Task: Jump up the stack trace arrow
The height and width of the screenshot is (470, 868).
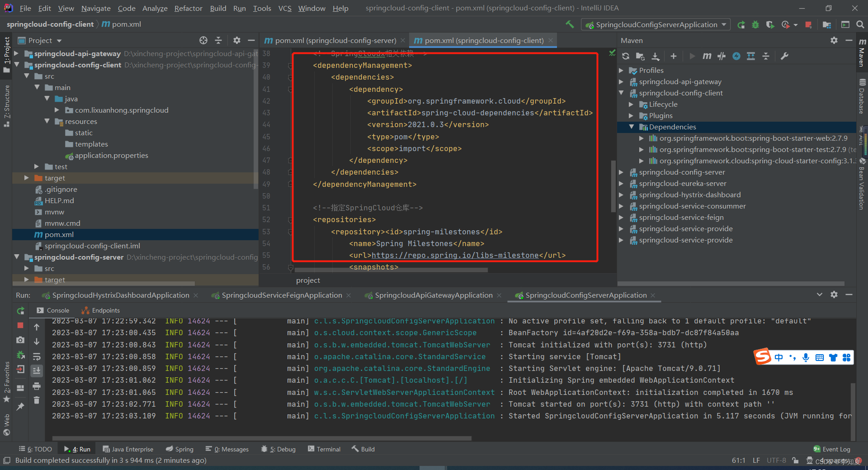Action: click(x=37, y=327)
